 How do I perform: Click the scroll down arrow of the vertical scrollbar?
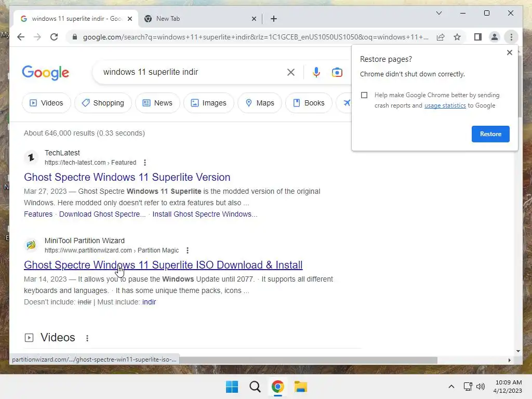point(518,351)
